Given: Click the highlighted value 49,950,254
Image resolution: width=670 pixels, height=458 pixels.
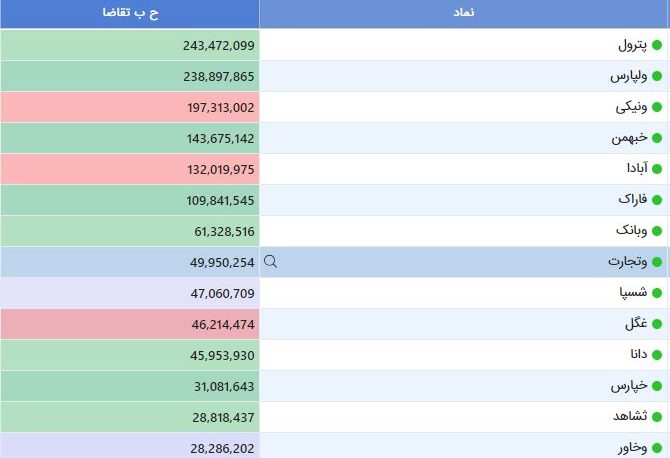Looking at the screenshot, I should [222, 262].
